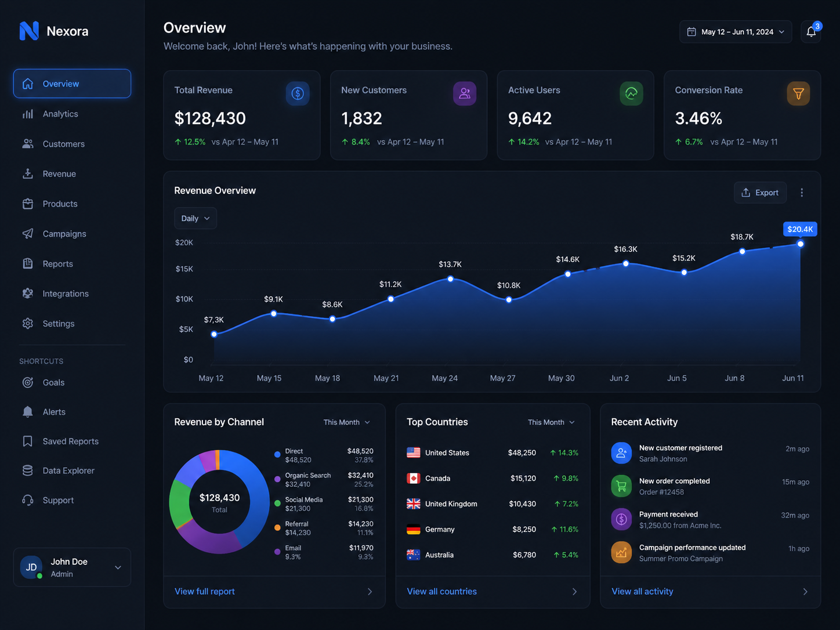Click the Nexora logo icon
Screen dimensions: 840x630
28,31
